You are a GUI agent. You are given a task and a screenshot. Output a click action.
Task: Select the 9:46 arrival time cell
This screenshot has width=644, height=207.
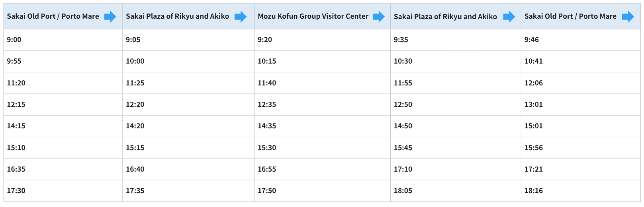point(581,40)
